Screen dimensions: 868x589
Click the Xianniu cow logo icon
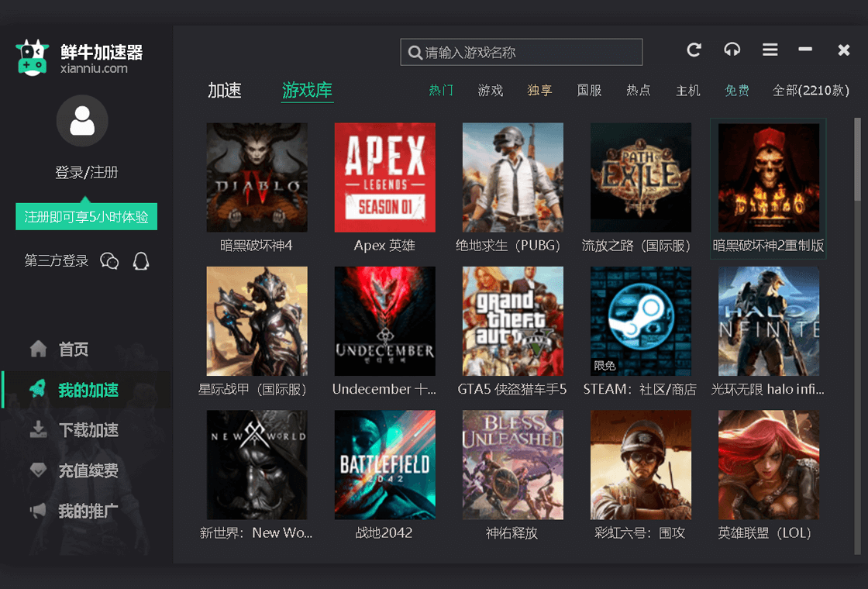click(x=32, y=57)
